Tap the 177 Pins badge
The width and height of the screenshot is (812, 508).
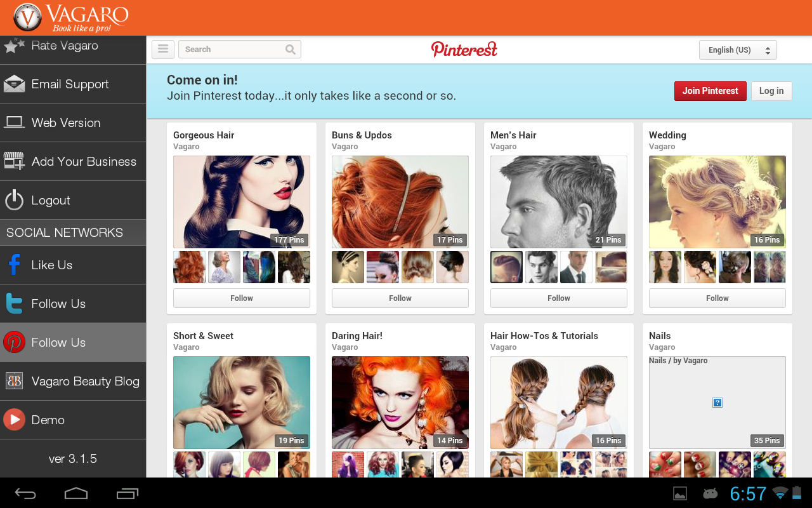pos(289,240)
